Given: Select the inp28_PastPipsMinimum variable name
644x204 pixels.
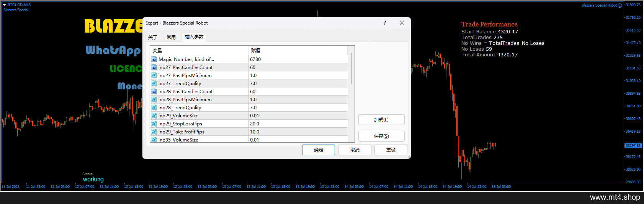Looking at the screenshot, I should pos(185,100).
